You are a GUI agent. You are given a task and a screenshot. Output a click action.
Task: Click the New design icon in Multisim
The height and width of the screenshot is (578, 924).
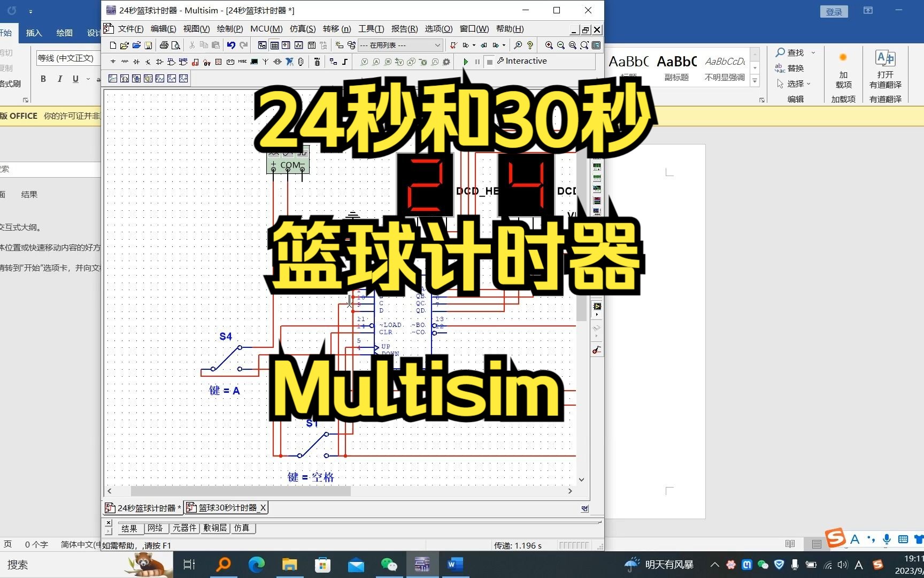[113, 45]
